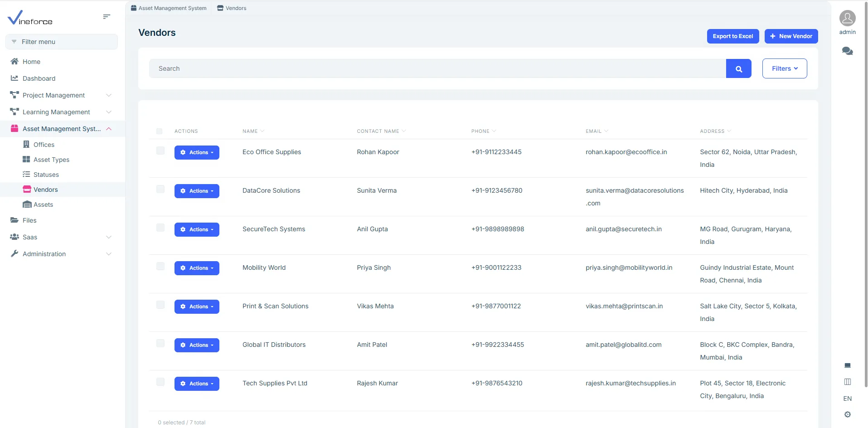Click the Vendors breadcrumb icon
Viewport: 868px width, 428px height.
[x=220, y=8]
